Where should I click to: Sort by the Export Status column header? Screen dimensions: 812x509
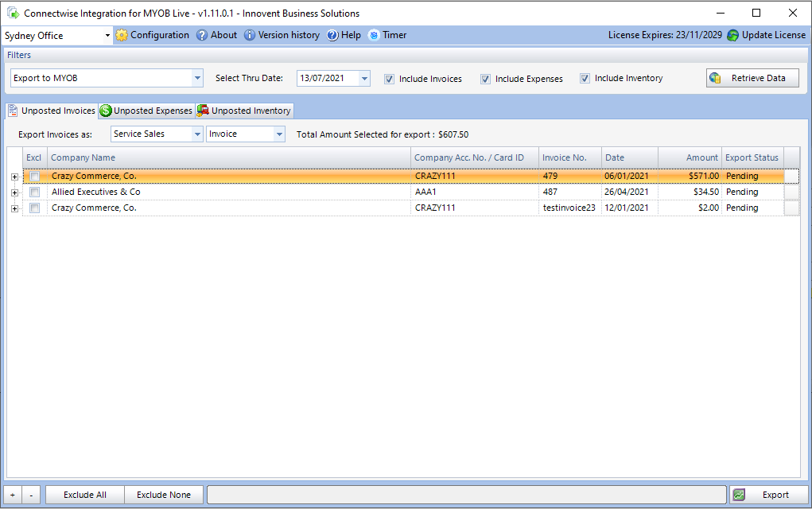(x=753, y=158)
